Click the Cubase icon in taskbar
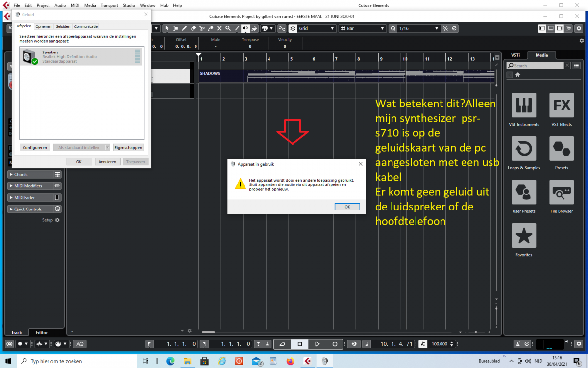588x368 pixels. 307,361
